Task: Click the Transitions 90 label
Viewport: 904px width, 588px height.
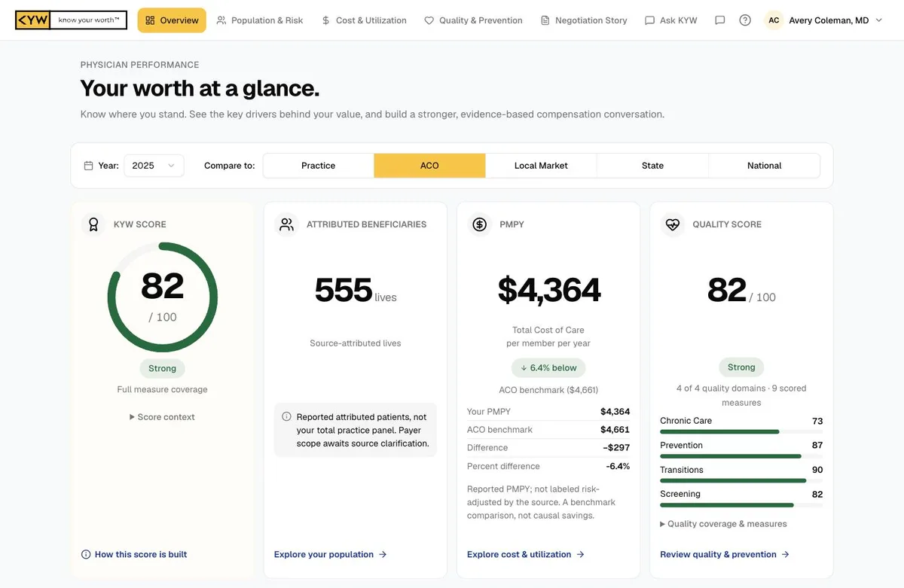Action: pos(741,470)
